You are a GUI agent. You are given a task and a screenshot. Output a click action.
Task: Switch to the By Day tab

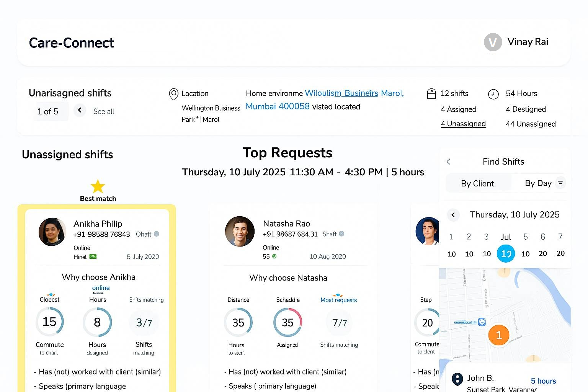click(538, 183)
